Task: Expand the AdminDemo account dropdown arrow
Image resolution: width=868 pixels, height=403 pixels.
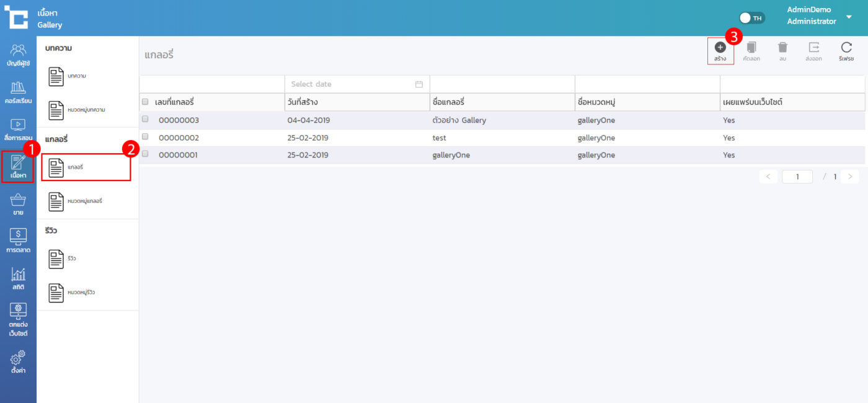Action: pyautogui.click(x=849, y=17)
